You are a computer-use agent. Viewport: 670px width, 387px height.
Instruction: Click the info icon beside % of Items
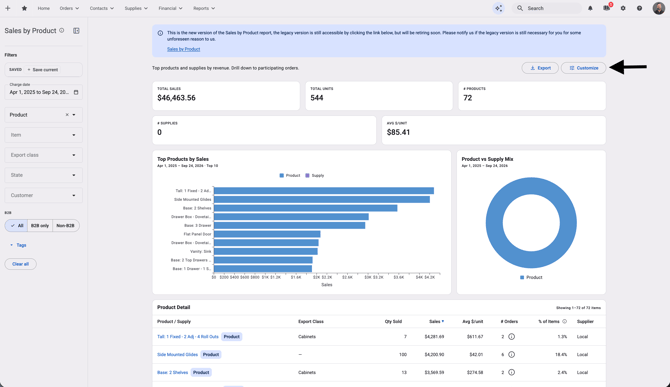pyautogui.click(x=564, y=321)
